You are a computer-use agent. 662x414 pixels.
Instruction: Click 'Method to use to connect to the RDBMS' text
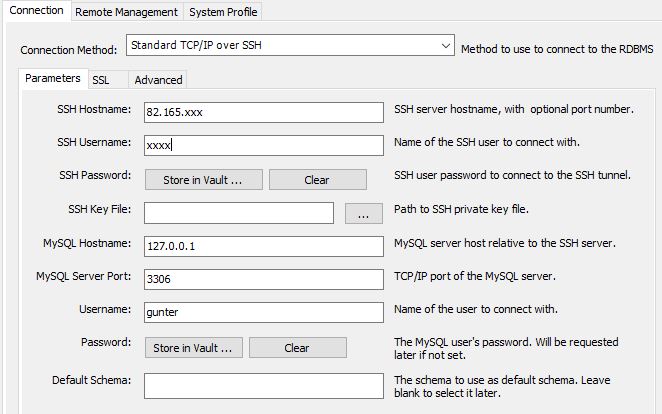tap(557, 49)
